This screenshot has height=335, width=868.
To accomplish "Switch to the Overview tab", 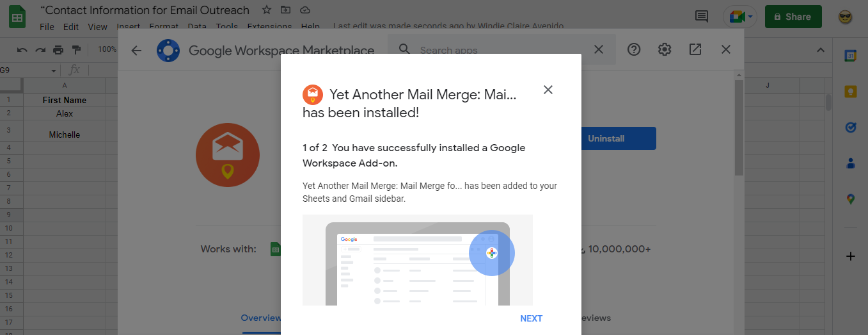I will point(261,318).
